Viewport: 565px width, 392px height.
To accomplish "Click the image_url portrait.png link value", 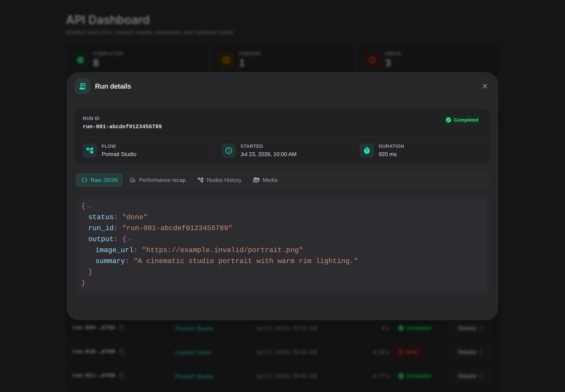I will pyautogui.click(x=222, y=250).
